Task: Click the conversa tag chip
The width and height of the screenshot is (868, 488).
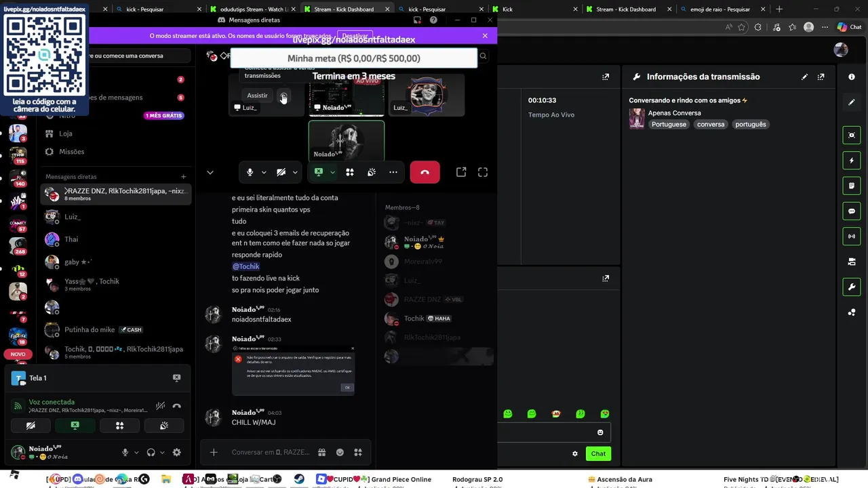Action: (711, 125)
